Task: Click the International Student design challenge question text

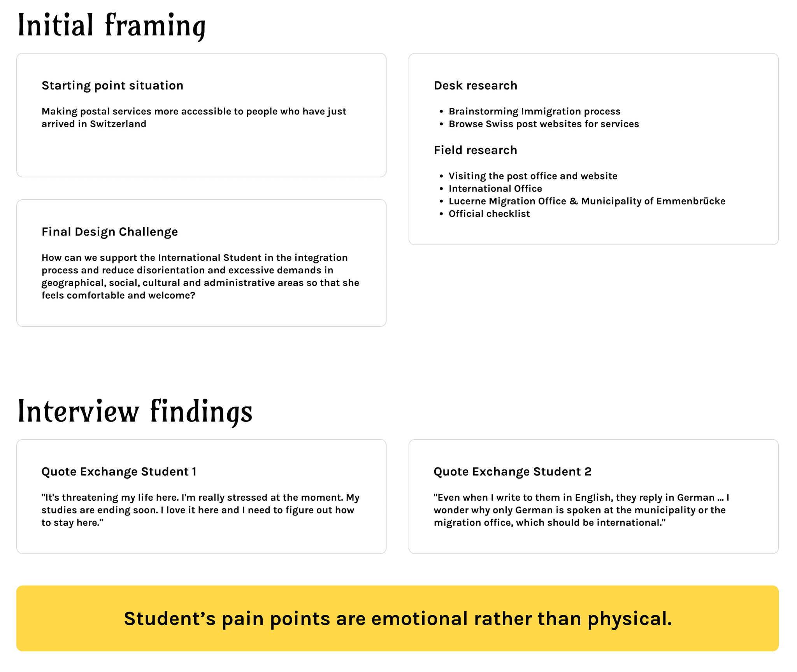Action: point(200,276)
